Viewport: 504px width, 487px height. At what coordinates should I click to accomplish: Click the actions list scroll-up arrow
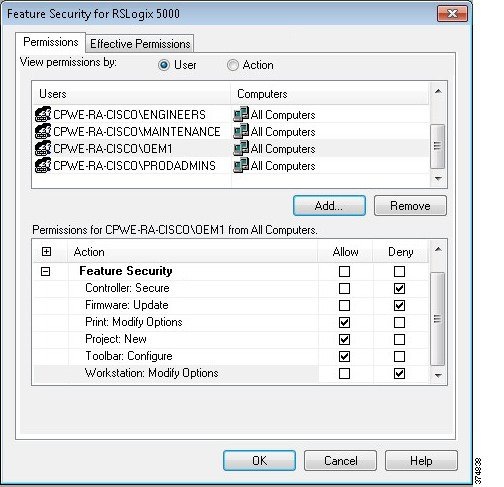click(438, 249)
